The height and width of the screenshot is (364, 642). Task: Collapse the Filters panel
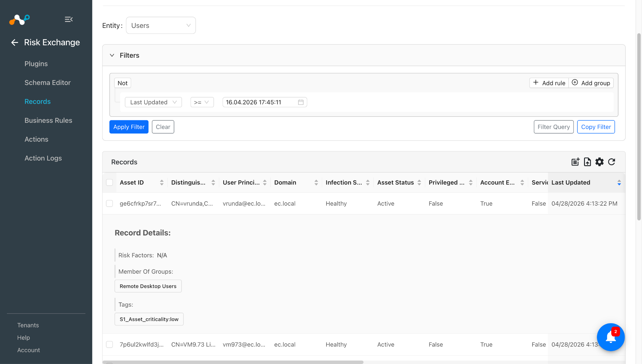tap(112, 55)
